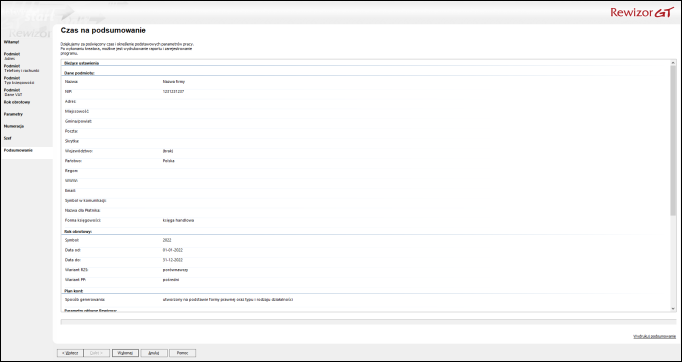Click the NIP number value
Image resolution: width=682 pixels, height=362 pixels.
[x=173, y=91]
